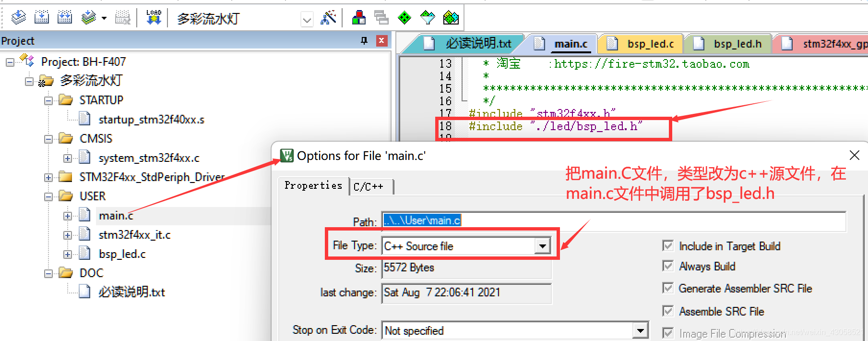The width and height of the screenshot is (868, 341).
Task: Collapse the CMSIS folder group
Action: click(x=48, y=139)
